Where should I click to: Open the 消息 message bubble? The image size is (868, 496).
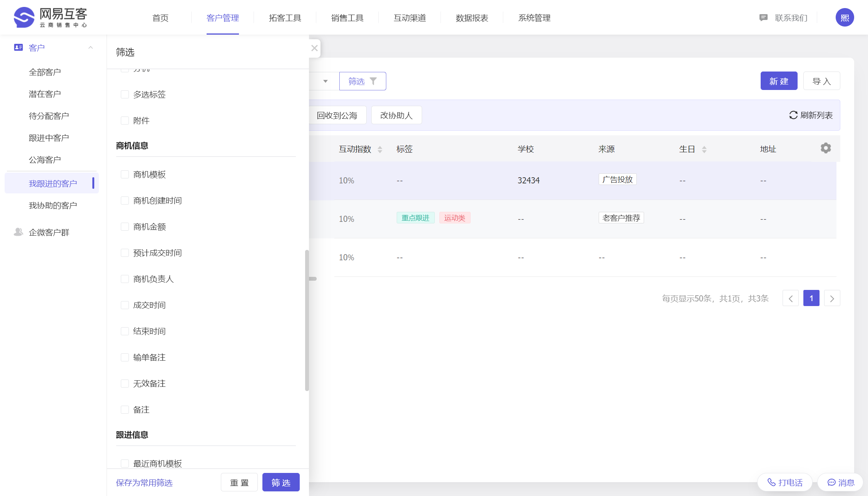tap(841, 482)
